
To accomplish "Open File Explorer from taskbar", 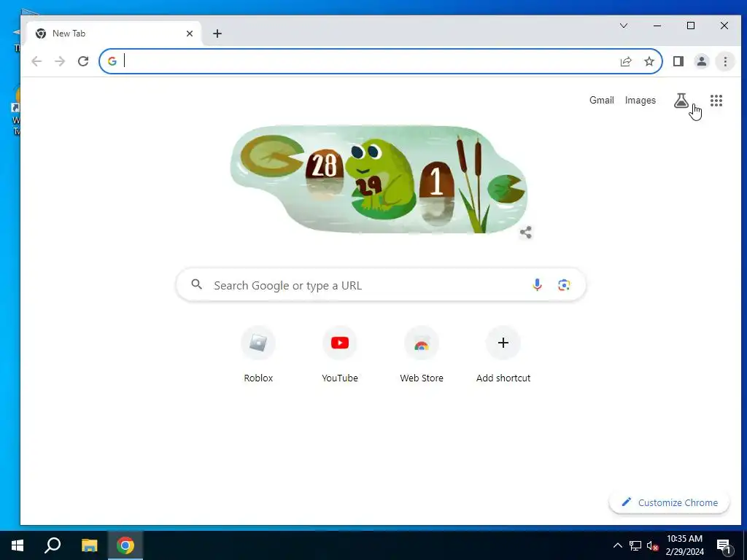I will click(89, 545).
